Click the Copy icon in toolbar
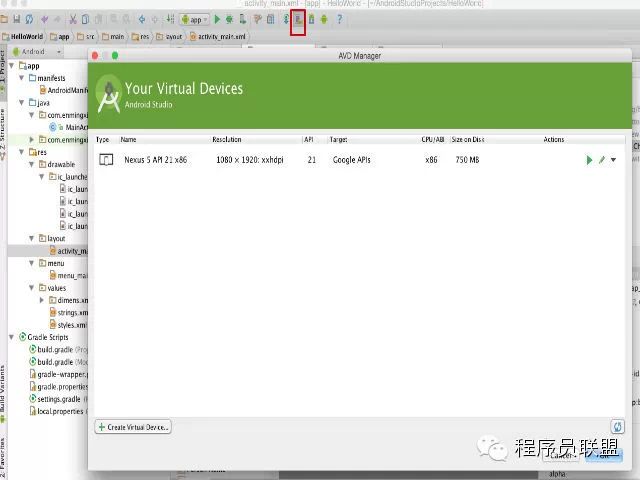The height and width of the screenshot is (480, 640). (x=85, y=19)
